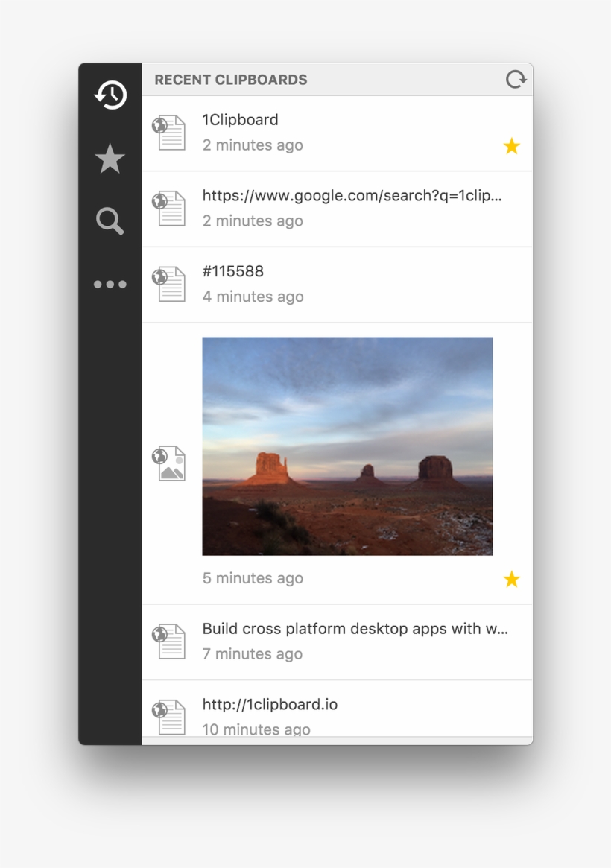This screenshot has height=868, width=611.
Task: Click document icon beside 1clipboard.io link
Action: pos(169,717)
